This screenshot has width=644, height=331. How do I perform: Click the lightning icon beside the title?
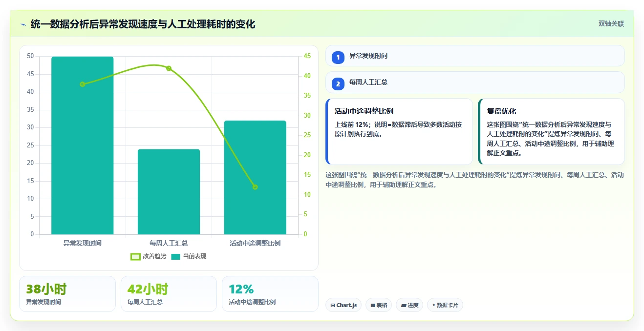23,24
